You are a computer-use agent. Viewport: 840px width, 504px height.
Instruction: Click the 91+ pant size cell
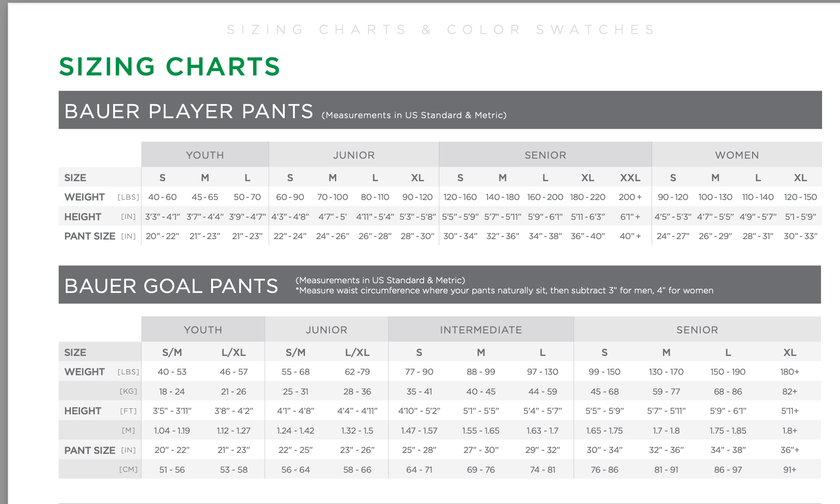(789, 470)
